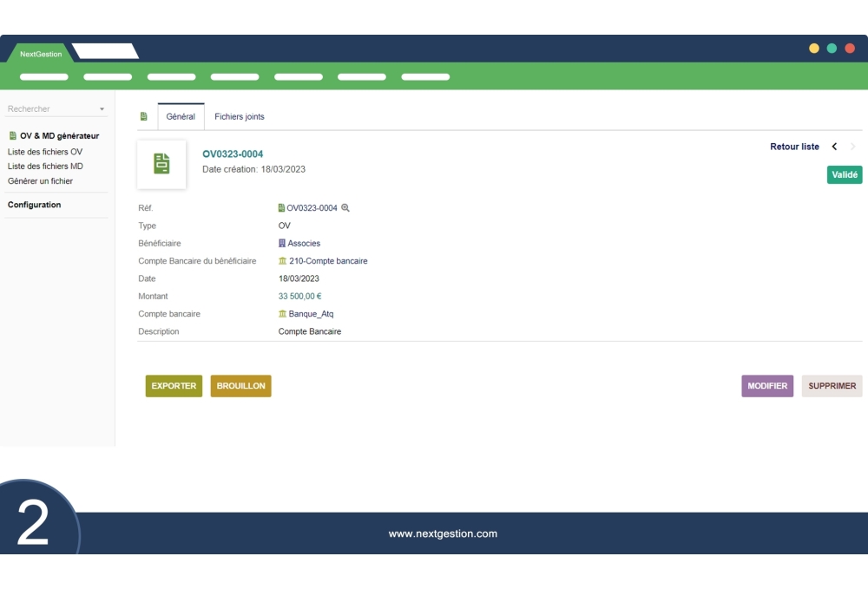The height and width of the screenshot is (589, 868).
Task: Toggle the Validé status badge
Action: pos(844,174)
